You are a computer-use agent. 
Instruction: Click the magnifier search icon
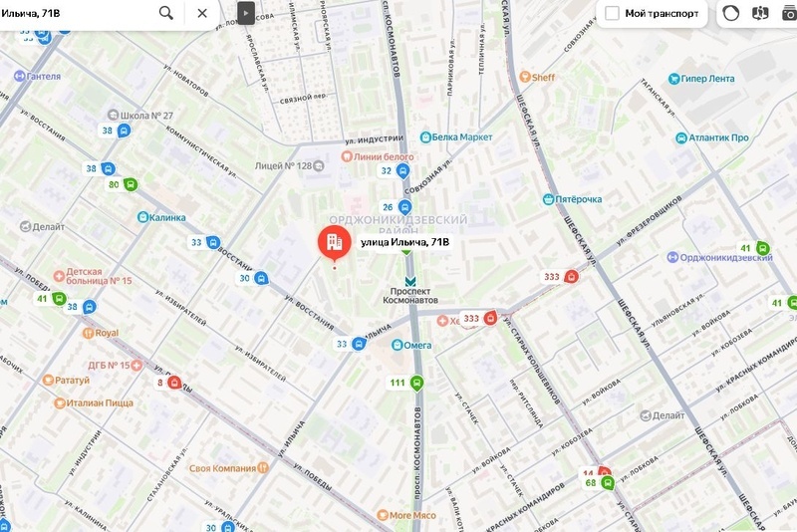(x=165, y=13)
